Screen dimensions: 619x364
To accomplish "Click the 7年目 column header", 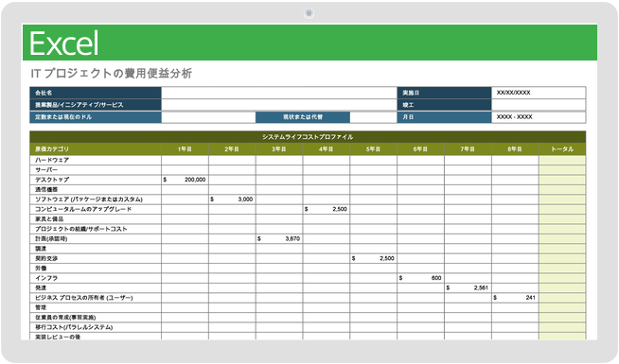I will click(x=468, y=149).
